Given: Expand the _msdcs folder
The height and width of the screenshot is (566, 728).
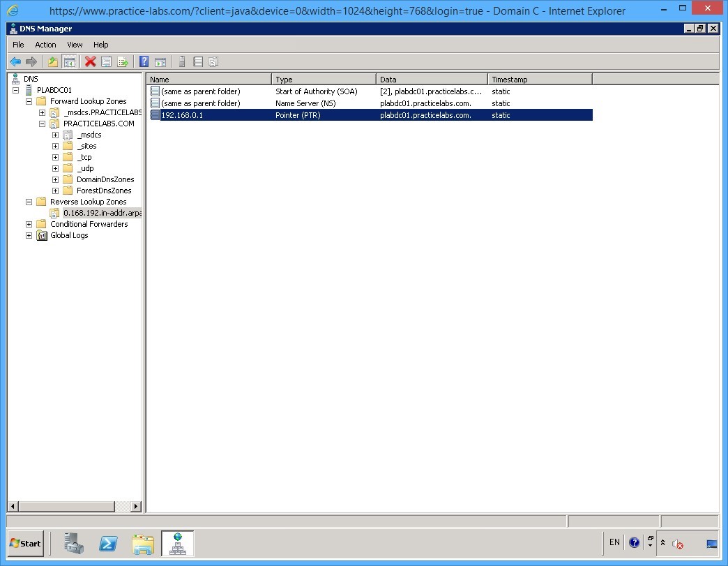Looking at the screenshot, I should (x=56, y=134).
